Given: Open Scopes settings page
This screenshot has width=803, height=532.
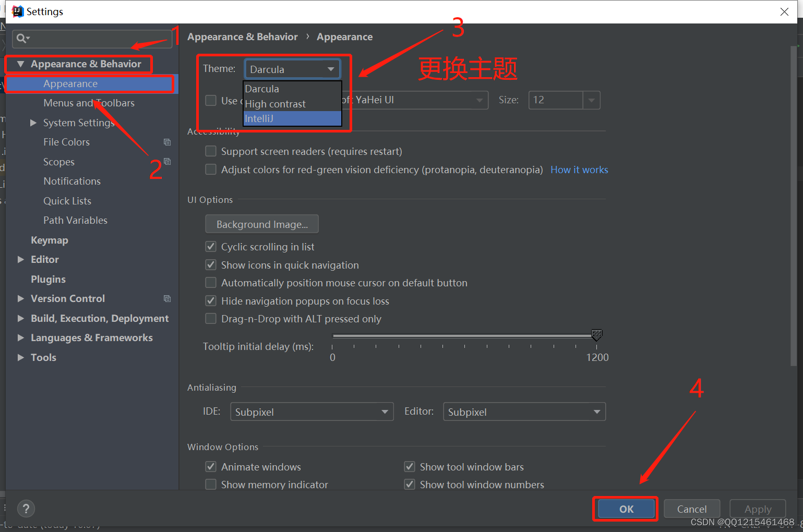Looking at the screenshot, I should click(x=59, y=162).
